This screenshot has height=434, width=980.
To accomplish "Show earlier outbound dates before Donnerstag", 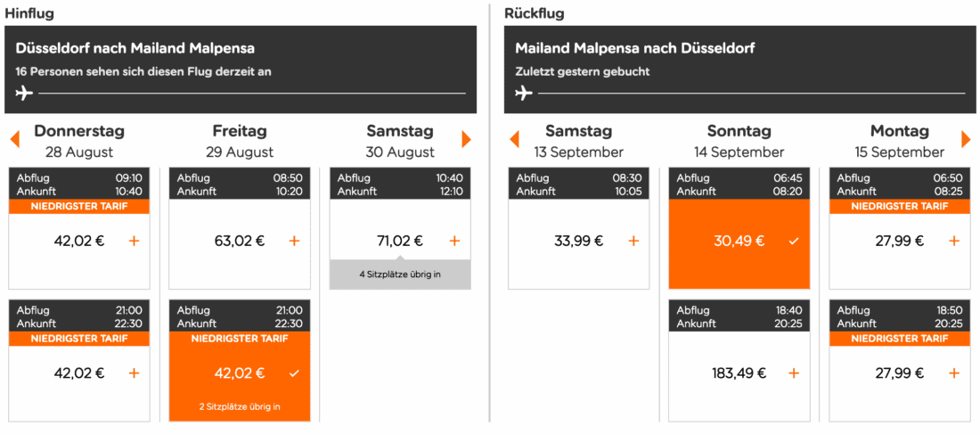I will tap(14, 139).
